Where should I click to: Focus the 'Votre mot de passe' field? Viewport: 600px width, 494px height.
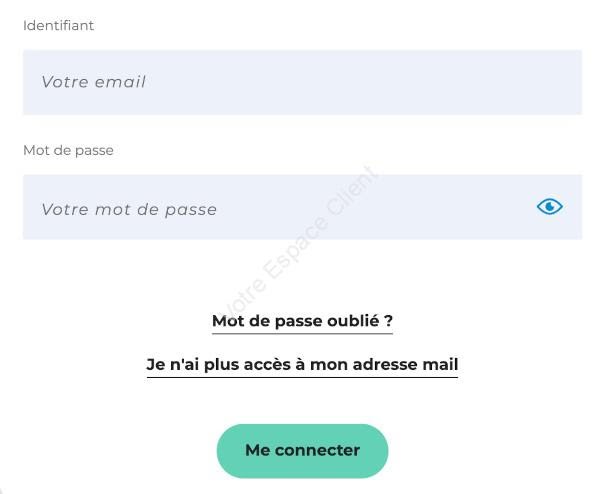[x=302, y=207]
